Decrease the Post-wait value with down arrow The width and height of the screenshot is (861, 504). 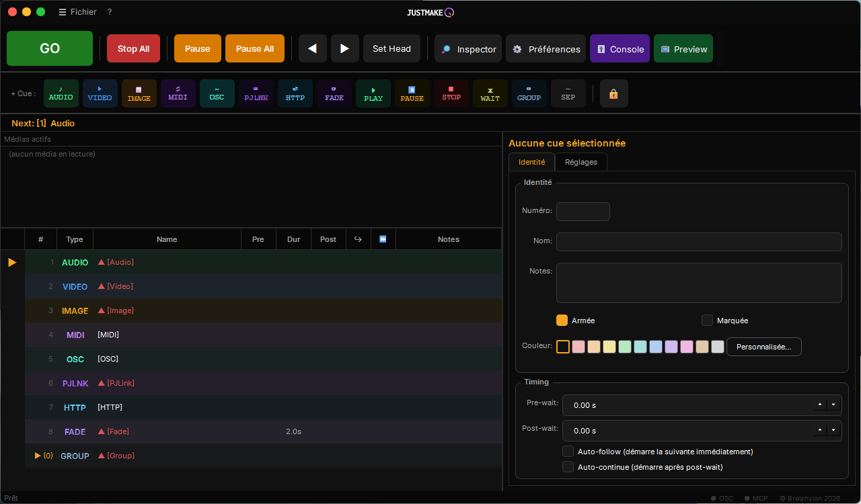click(834, 430)
